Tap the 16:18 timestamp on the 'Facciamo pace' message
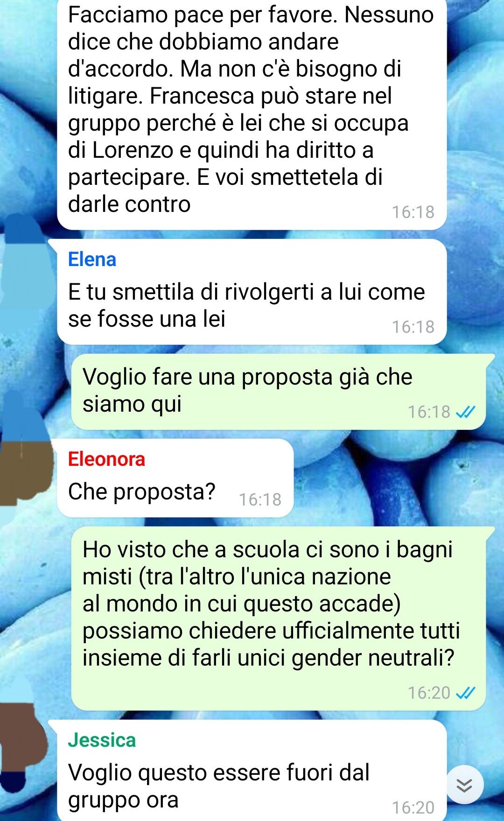The width and height of the screenshot is (504, 821). point(413,212)
